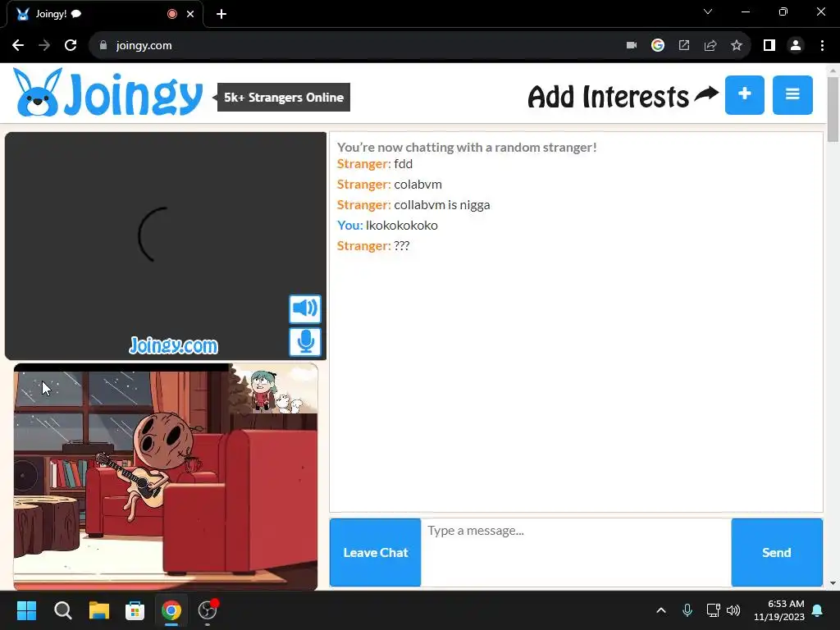Click the local webcam preview thumbnail
This screenshot has width=840, height=630.
pyautogui.click(x=166, y=477)
